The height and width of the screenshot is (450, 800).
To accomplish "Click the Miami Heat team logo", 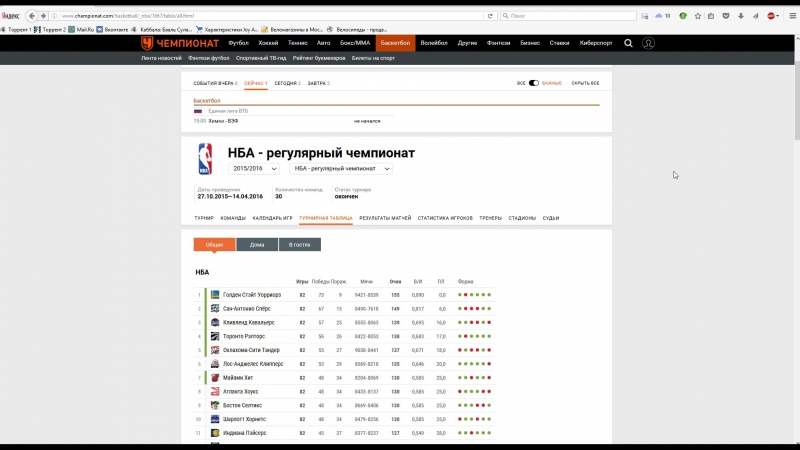I will tap(215, 378).
